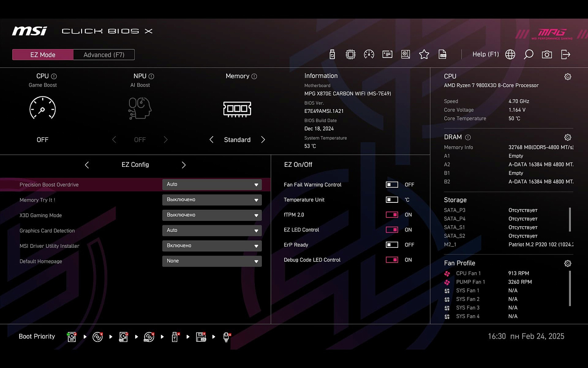Click the exit door icon
The image size is (588, 368).
[x=566, y=54]
